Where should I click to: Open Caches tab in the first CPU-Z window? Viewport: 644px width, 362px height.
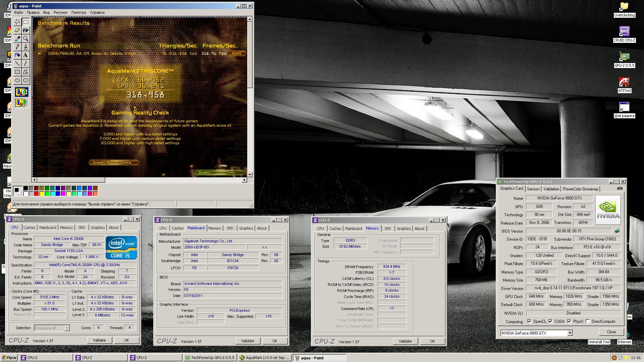29,228
